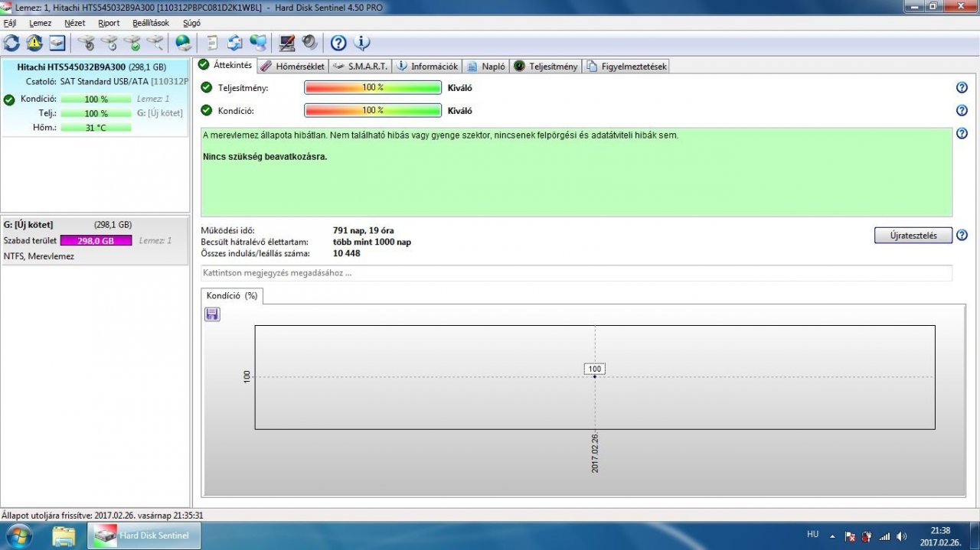
Task: Open the Riport menu
Action: 109,23
